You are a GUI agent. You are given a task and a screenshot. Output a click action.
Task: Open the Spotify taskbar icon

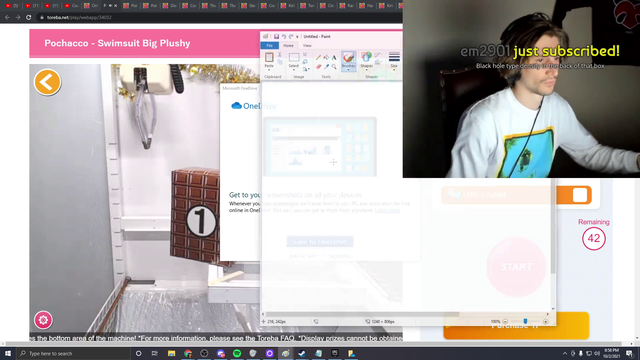point(237,353)
